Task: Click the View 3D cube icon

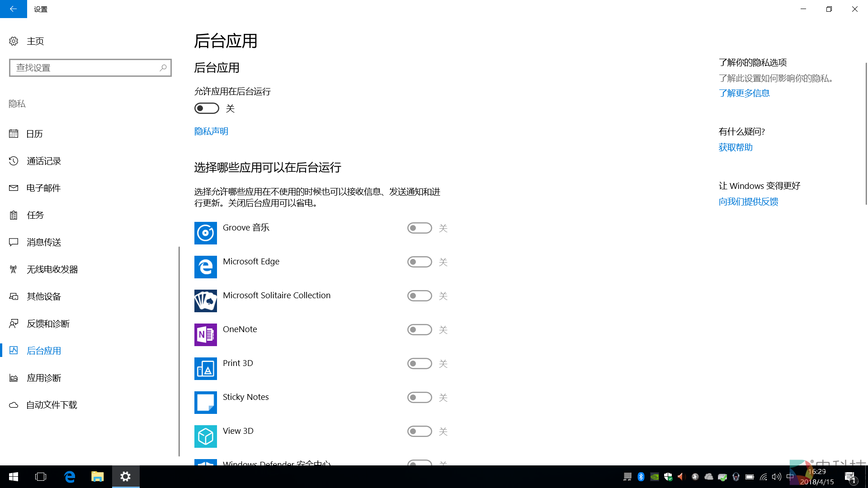Action: click(205, 436)
